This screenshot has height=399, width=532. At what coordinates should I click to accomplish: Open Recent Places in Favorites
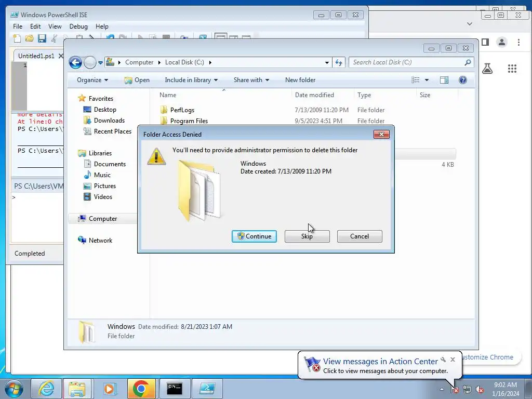click(112, 131)
